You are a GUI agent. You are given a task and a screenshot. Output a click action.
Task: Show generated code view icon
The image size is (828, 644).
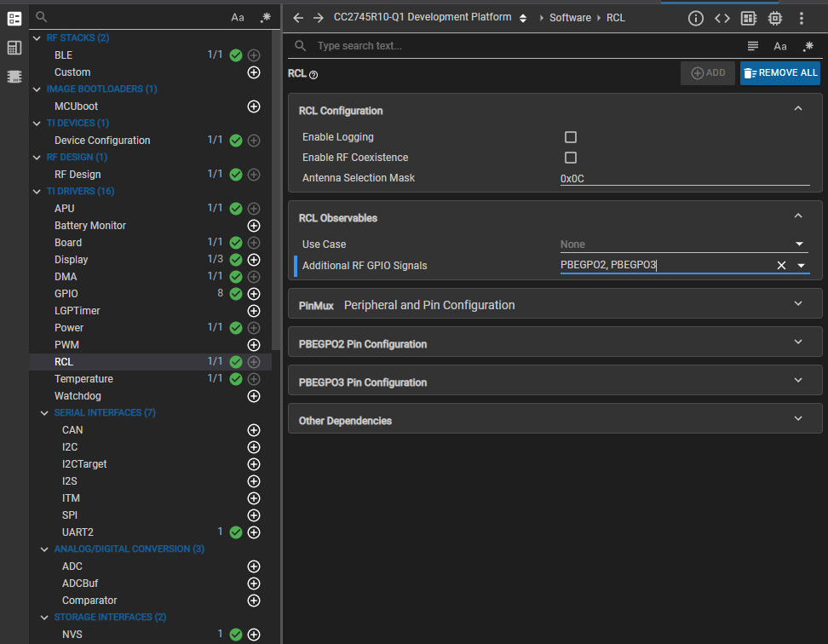(x=722, y=18)
